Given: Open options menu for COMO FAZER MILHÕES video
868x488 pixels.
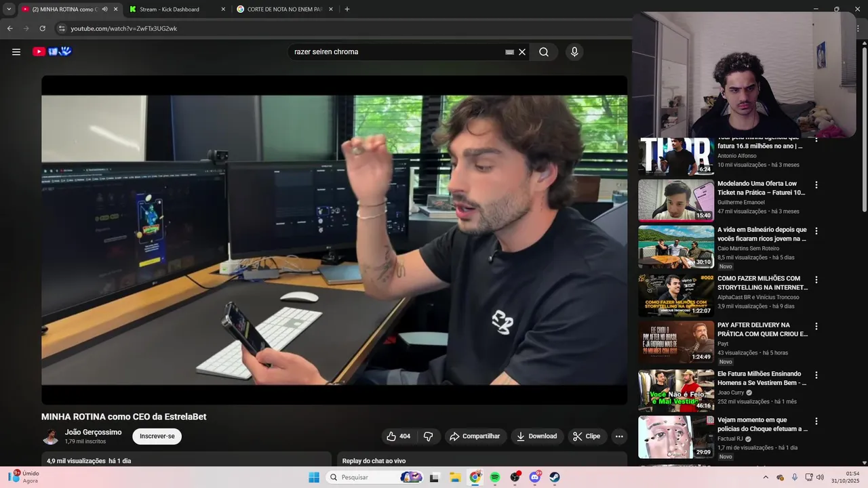Looking at the screenshot, I should click(816, 280).
